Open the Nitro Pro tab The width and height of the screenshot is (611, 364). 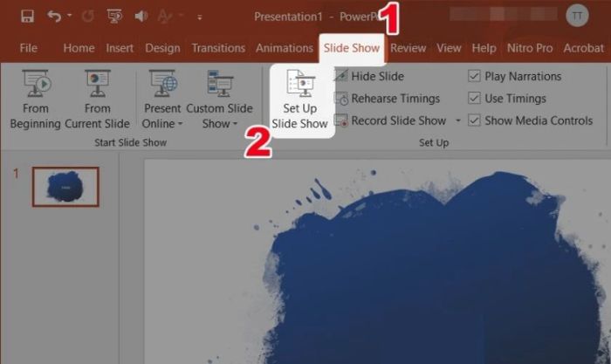click(x=530, y=48)
